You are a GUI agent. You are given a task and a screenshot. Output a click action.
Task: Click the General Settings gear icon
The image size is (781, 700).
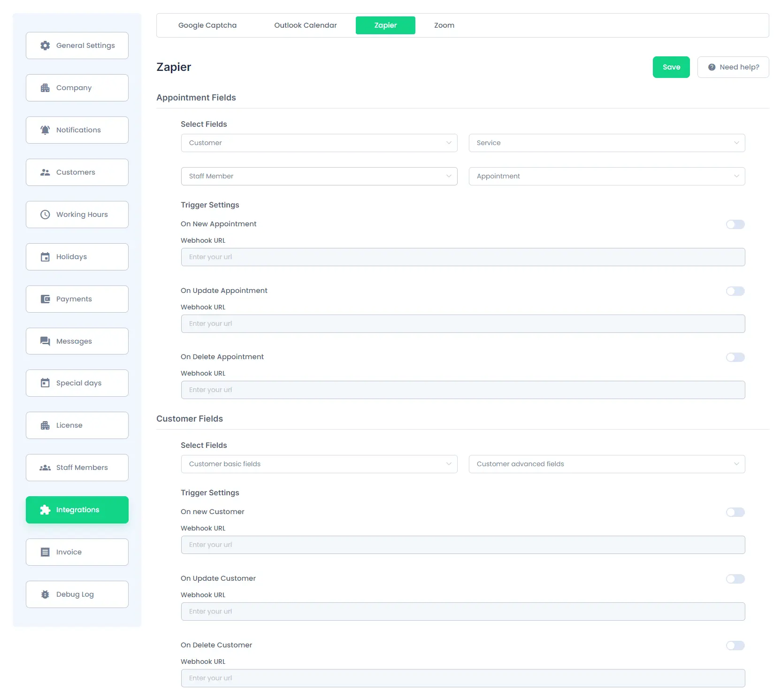[x=45, y=46]
